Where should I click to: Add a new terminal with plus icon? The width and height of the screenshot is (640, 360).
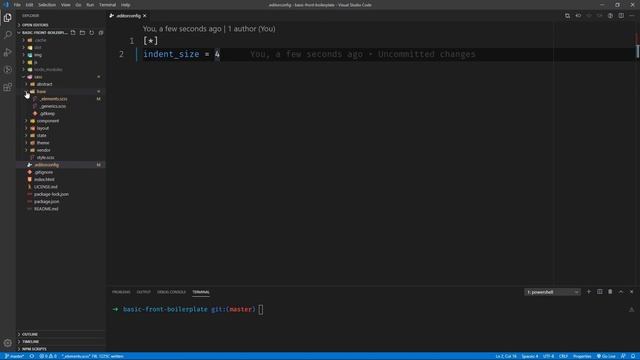point(589,292)
